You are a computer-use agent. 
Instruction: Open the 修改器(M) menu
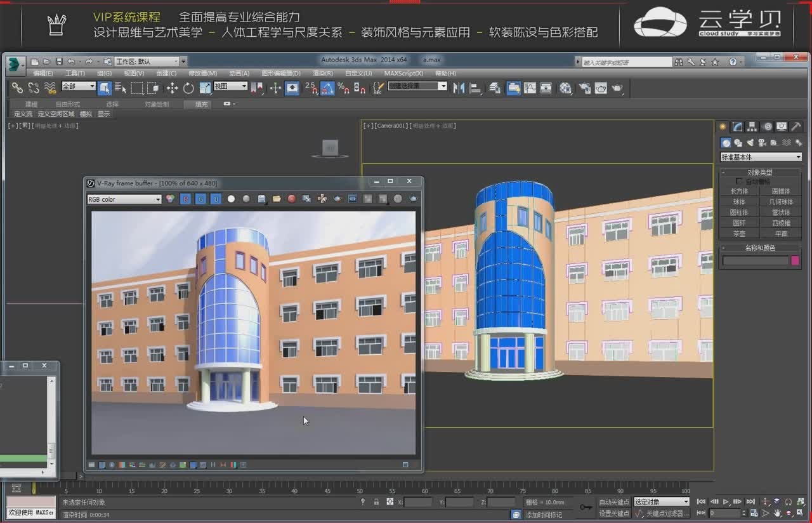pyautogui.click(x=202, y=74)
